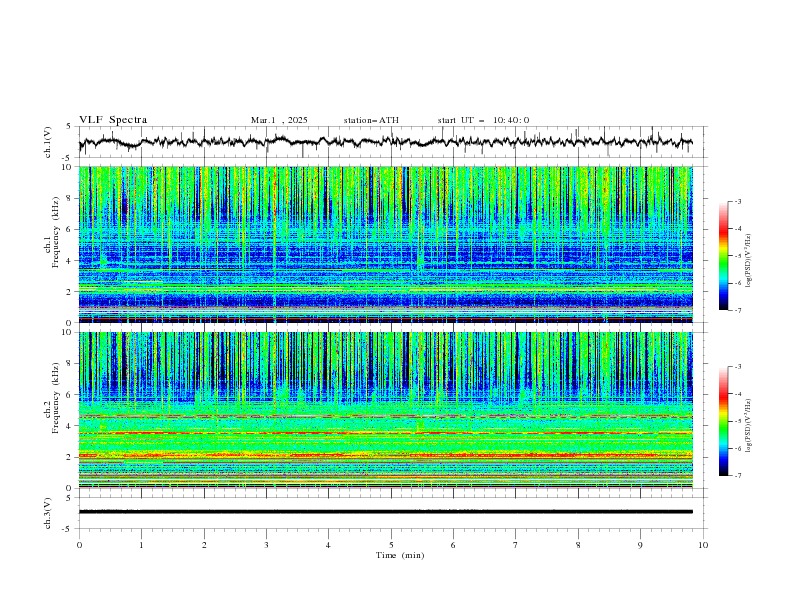Click time axis tick label "7"

click(516, 545)
